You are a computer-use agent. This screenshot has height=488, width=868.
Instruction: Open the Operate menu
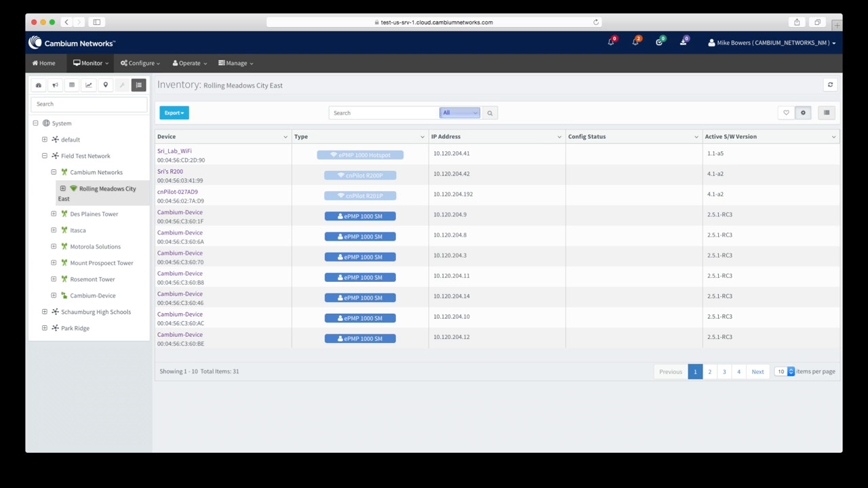point(190,63)
